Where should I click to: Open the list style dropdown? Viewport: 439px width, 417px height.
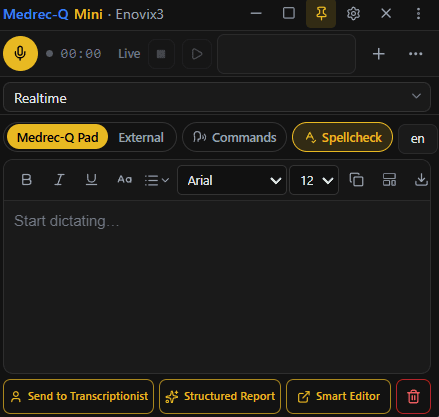pos(157,180)
